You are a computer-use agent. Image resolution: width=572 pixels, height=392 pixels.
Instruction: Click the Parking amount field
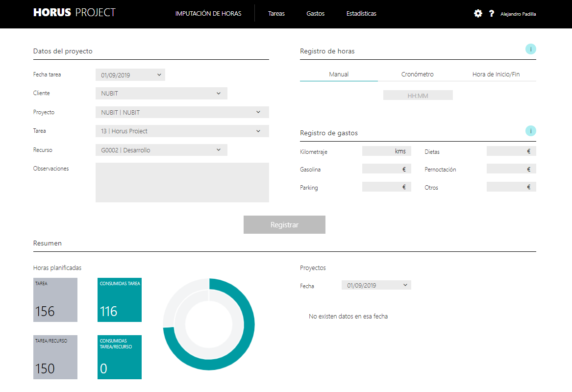[386, 187]
